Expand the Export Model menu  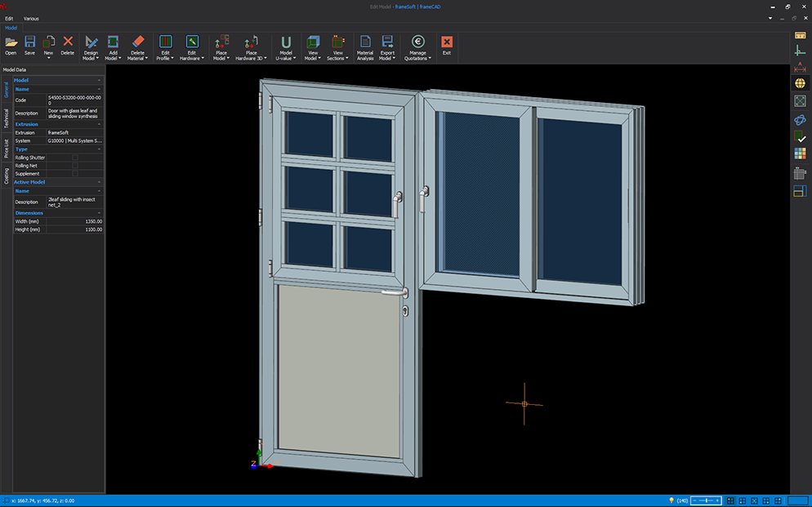[387, 48]
